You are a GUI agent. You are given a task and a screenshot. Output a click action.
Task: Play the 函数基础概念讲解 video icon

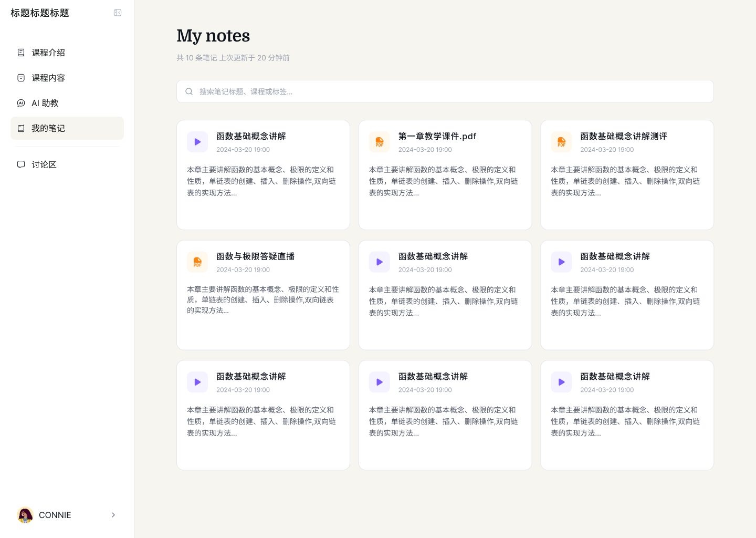pos(197,142)
